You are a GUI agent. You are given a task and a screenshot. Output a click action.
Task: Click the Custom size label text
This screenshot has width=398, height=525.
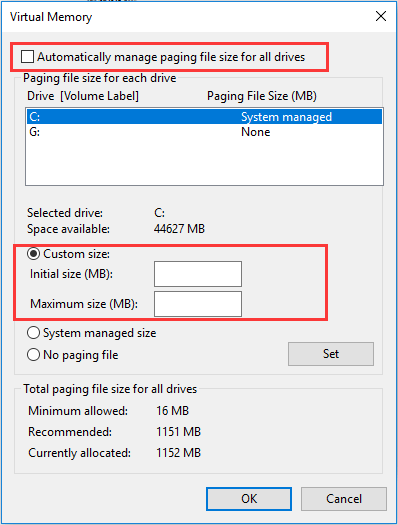[x=77, y=254]
